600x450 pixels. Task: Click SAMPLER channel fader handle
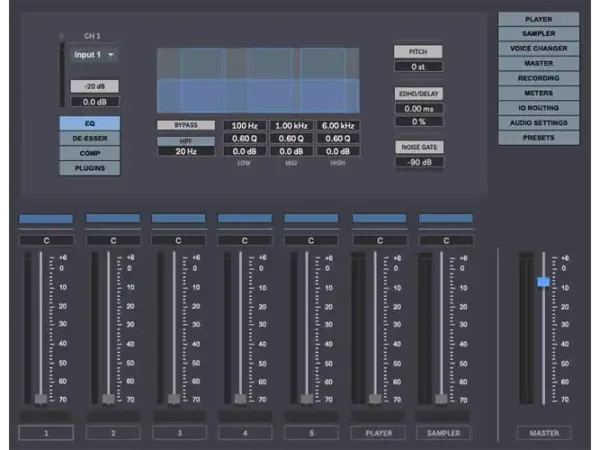point(441,399)
